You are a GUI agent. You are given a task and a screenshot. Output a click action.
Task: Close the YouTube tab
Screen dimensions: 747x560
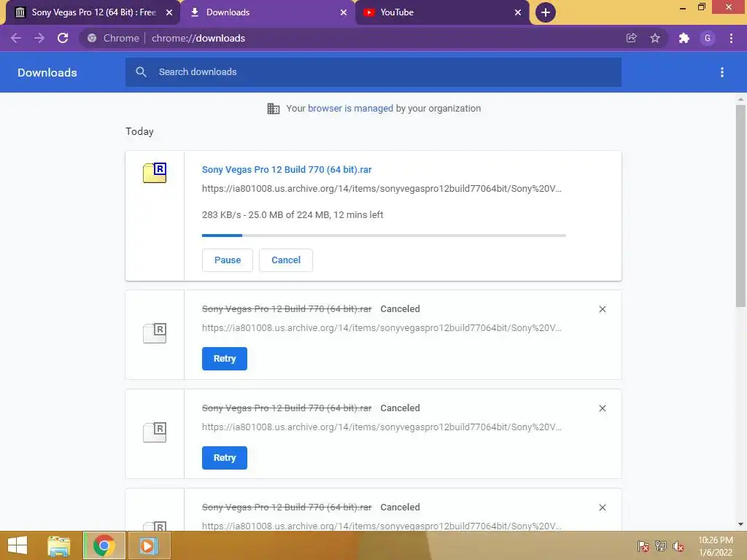(x=518, y=12)
